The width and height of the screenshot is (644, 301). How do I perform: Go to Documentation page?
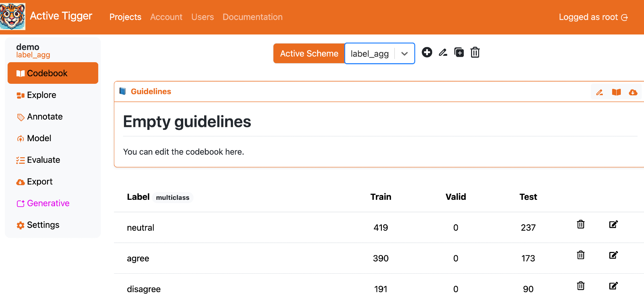pos(252,17)
